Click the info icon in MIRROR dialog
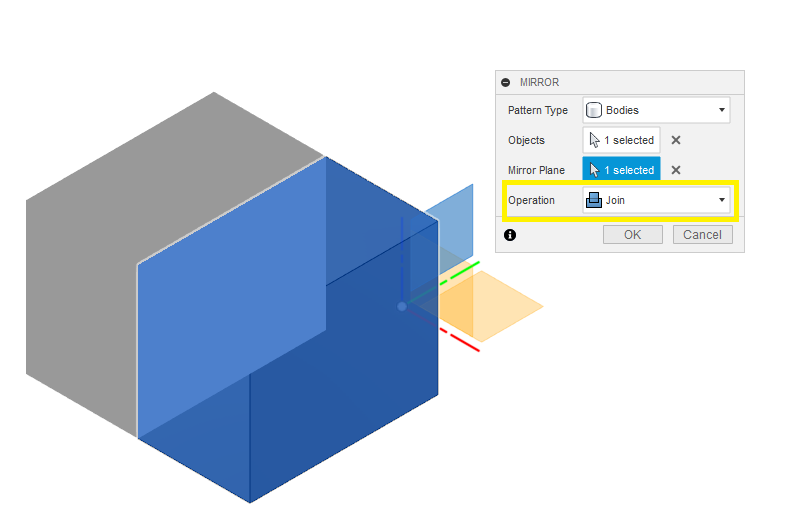Screen dimensions: 794x521 (x=510, y=235)
